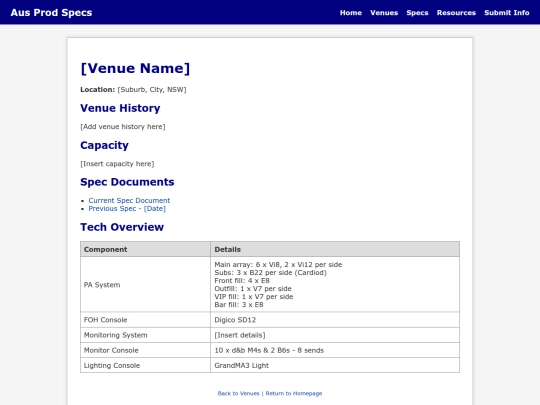The height and width of the screenshot is (405, 540).
Task: Open the Home nav item
Action: [351, 13]
